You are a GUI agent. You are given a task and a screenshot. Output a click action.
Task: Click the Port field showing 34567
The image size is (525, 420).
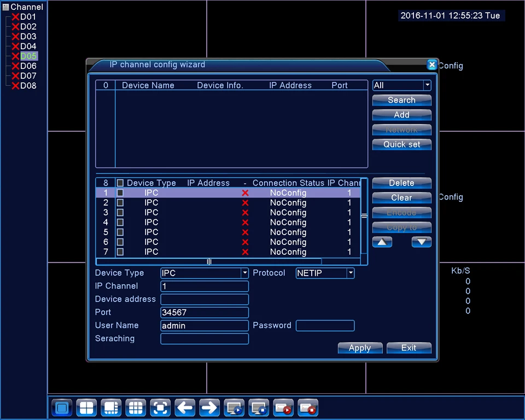click(x=205, y=312)
